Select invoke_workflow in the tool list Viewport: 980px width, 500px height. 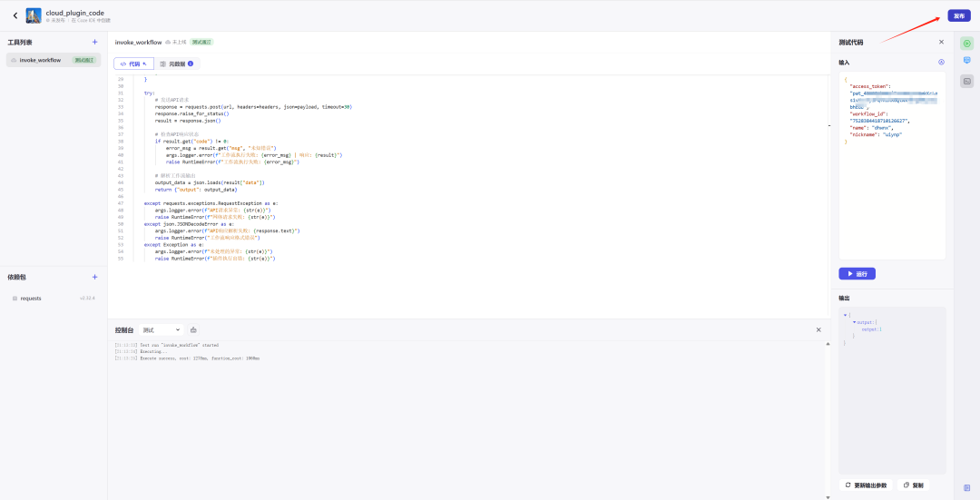[x=54, y=60]
